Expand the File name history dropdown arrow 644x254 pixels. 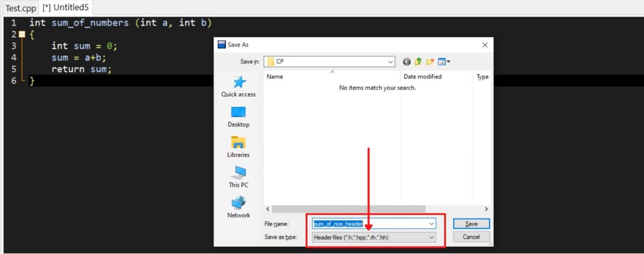click(431, 224)
